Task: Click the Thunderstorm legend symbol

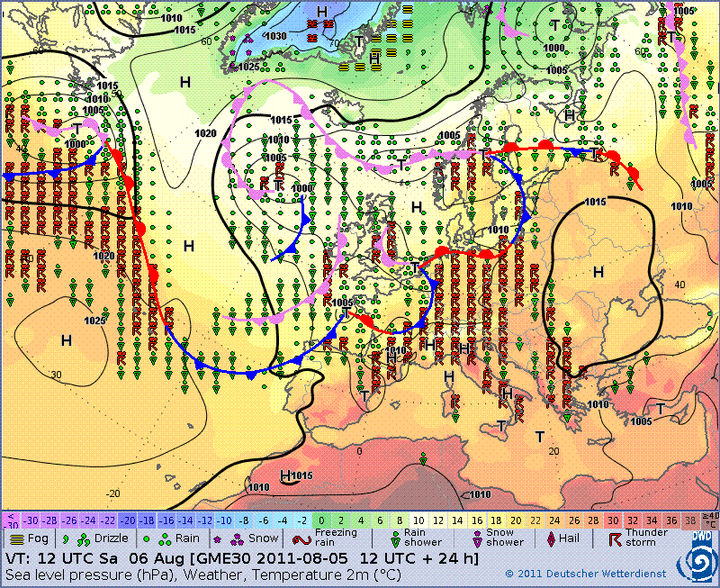Action: point(615,538)
